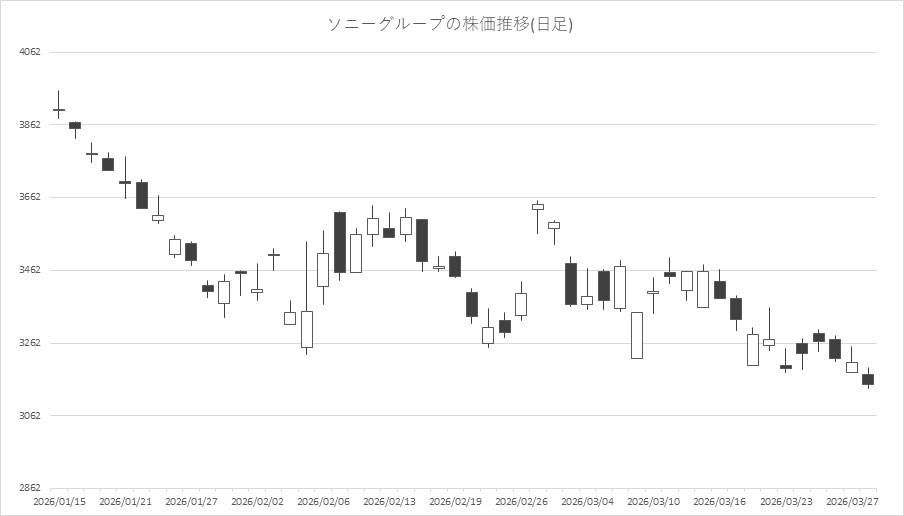Click the 3862 price axis label
Image resolution: width=904 pixels, height=516 pixels.
pyautogui.click(x=30, y=125)
